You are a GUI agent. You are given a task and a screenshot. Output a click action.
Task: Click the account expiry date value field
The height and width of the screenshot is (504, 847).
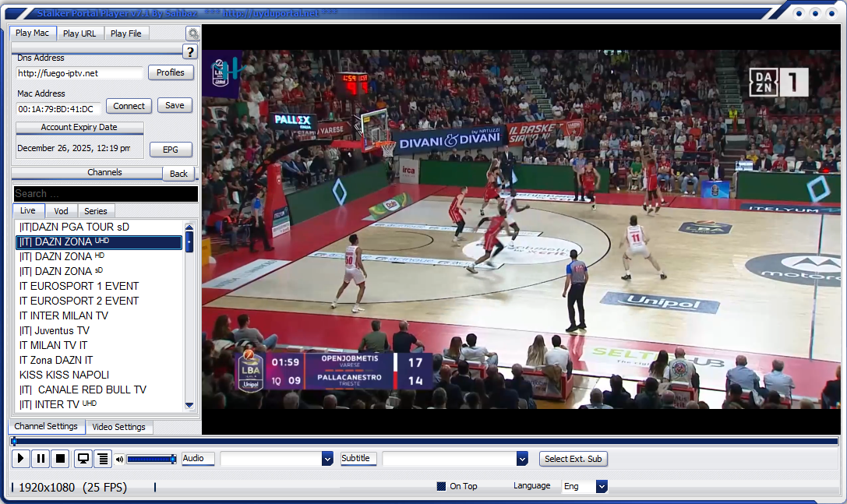[79, 148]
